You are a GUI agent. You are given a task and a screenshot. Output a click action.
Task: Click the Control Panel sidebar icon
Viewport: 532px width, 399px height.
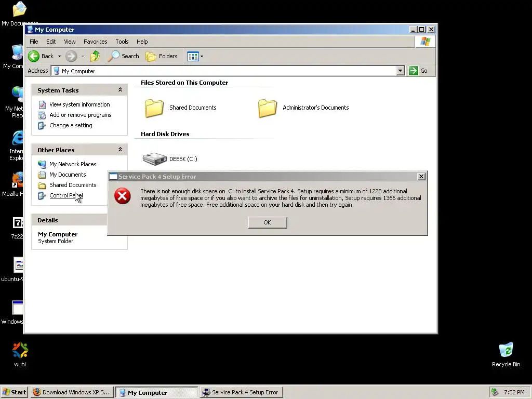click(x=42, y=196)
